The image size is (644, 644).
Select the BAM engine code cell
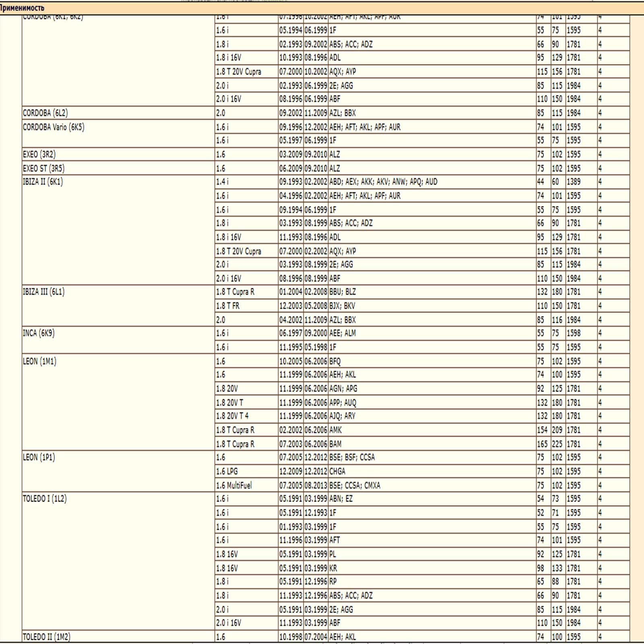(335, 444)
